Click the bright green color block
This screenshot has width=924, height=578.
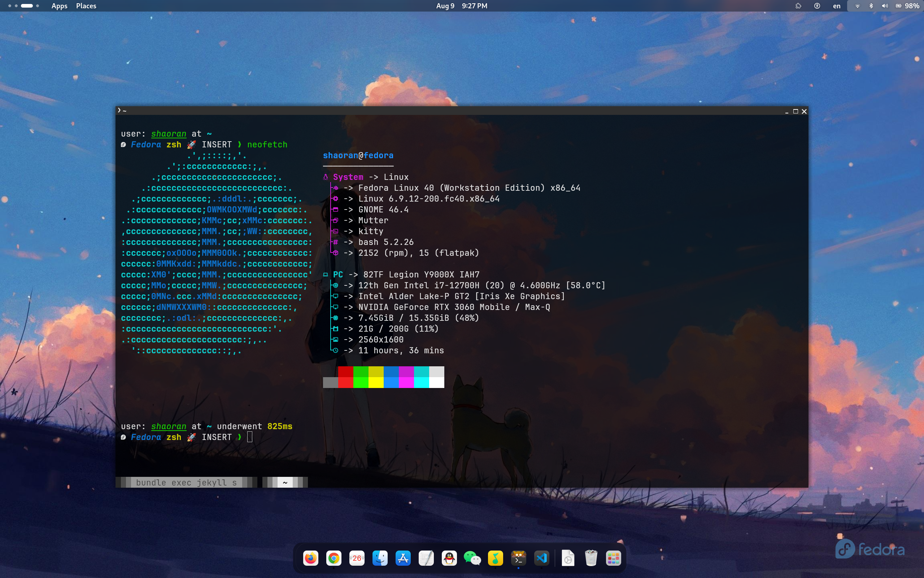pos(361,382)
